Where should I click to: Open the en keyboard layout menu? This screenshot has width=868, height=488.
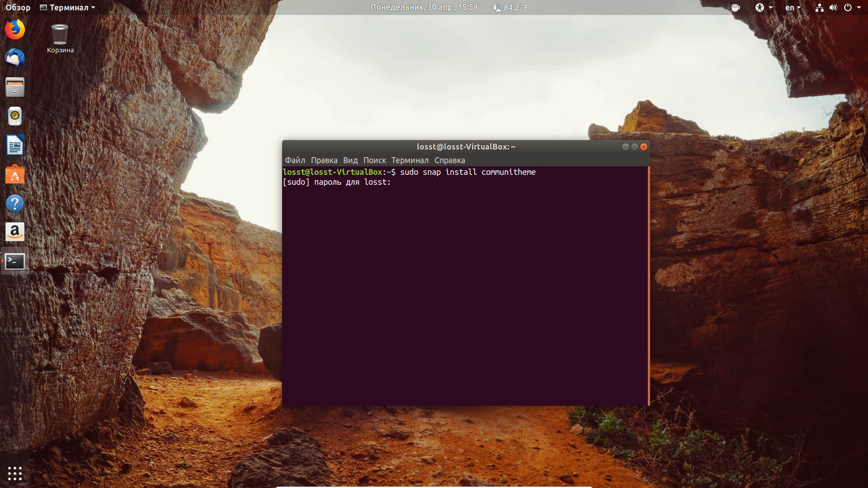click(793, 8)
